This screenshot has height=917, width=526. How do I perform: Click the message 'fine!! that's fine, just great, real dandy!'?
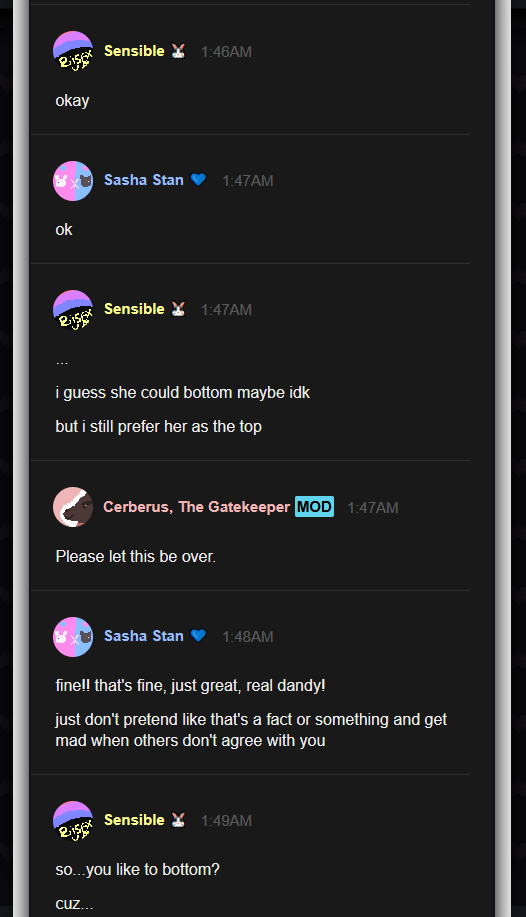click(x=191, y=685)
